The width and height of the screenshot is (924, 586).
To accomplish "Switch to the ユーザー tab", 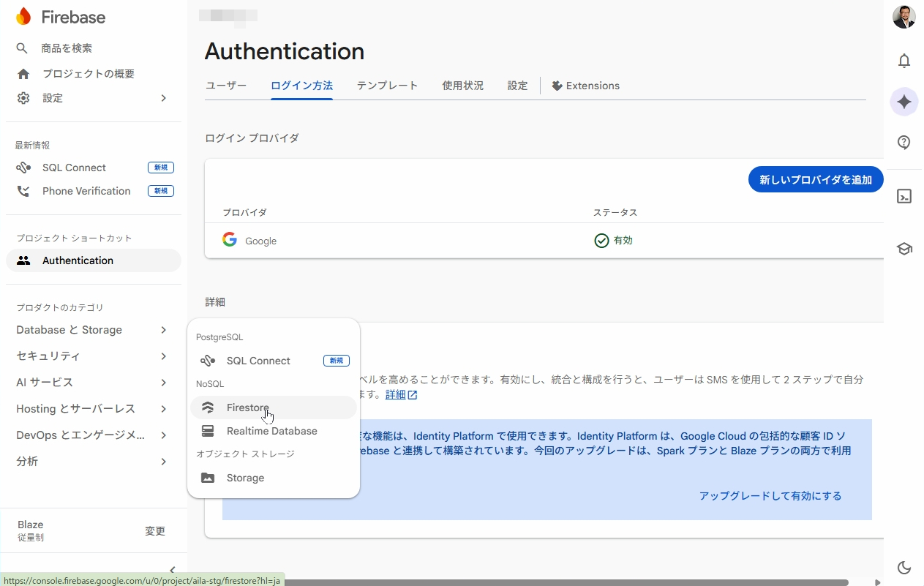I will pyautogui.click(x=226, y=86).
